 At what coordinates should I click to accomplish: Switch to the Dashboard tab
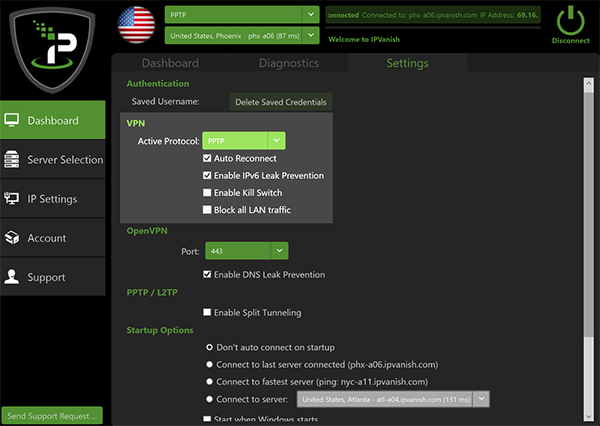[170, 63]
